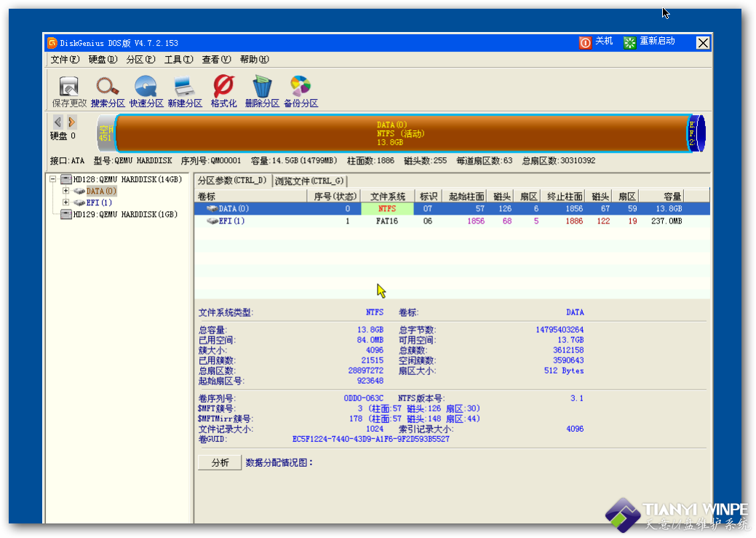Click the 237.0MB capacity cell
Viewport: 756px width, 538px height.
click(667, 221)
